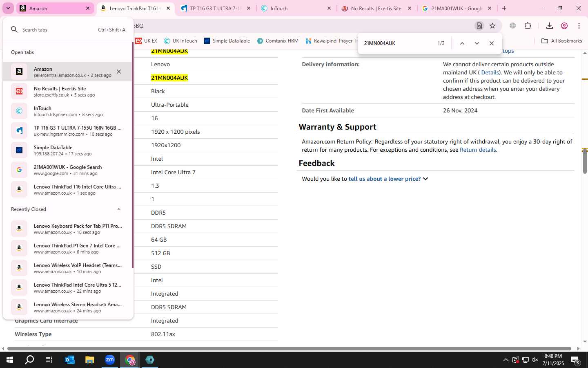The width and height of the screenshot is (588, 368).
Task: Open Zoom from taskbar
Action: 110,360
